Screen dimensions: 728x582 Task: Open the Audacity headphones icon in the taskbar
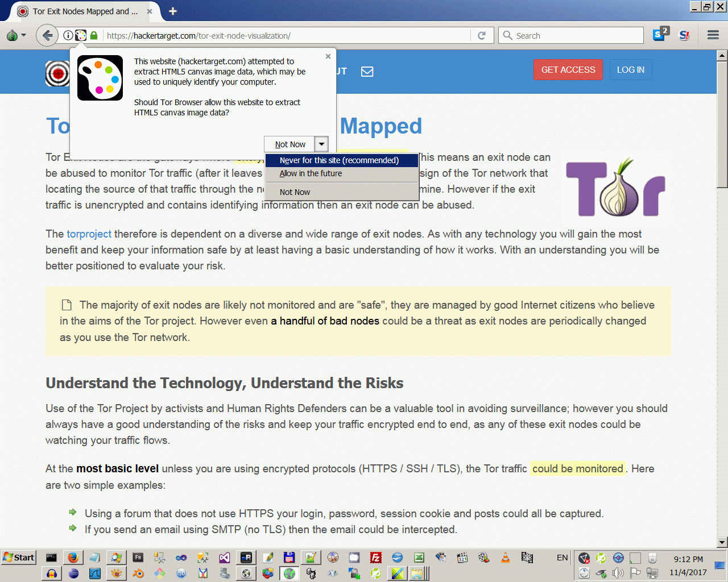(51, 573)
